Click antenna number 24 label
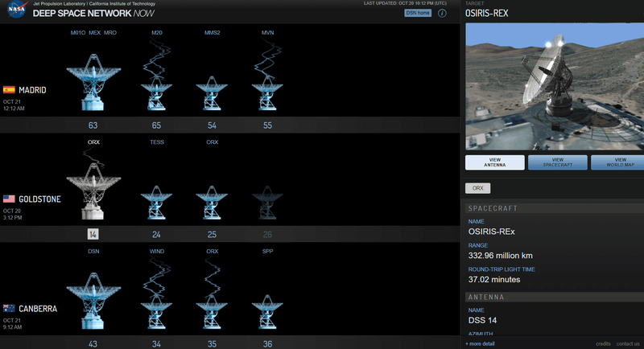The width and height of the screenshot is (644, 349). coord(156,234)
